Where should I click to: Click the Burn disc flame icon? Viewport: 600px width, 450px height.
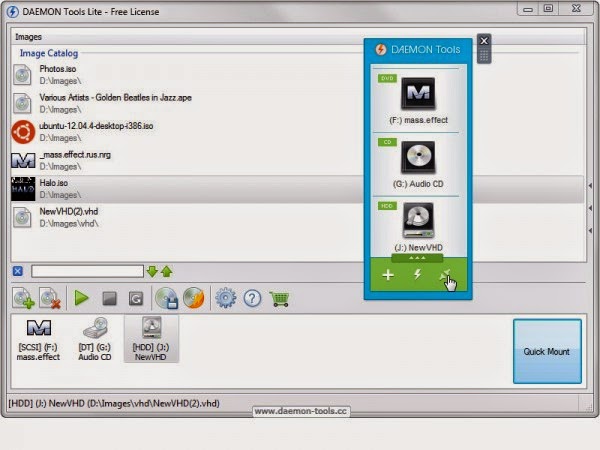pos(194,298)
